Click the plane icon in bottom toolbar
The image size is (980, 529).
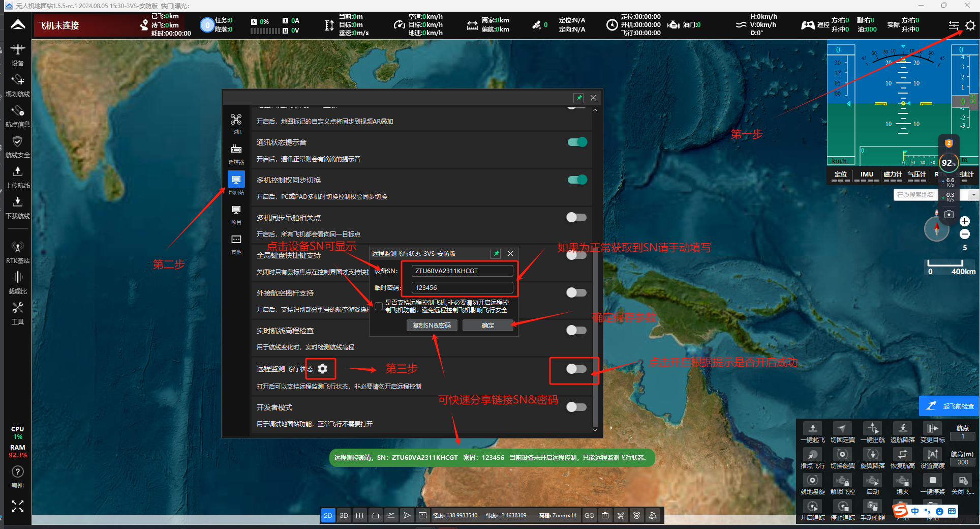621,515
